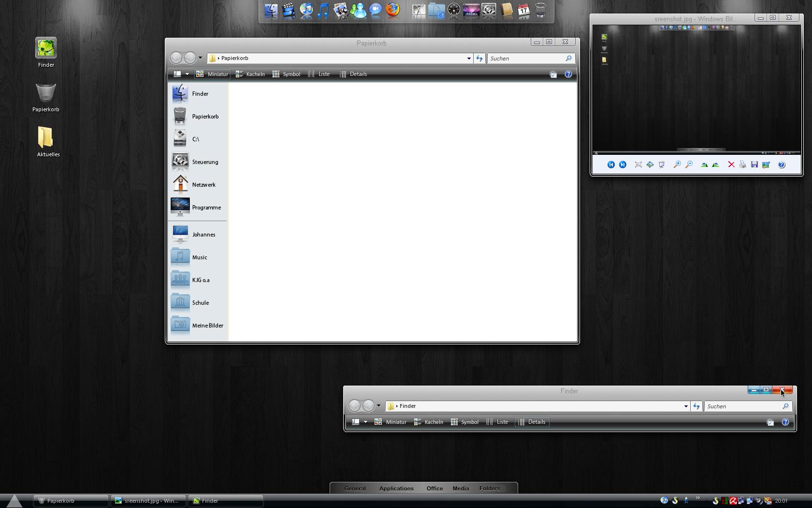Screen dimensions: 812x508
Task: Delete the image with the red X
Action: pos(731,165)
